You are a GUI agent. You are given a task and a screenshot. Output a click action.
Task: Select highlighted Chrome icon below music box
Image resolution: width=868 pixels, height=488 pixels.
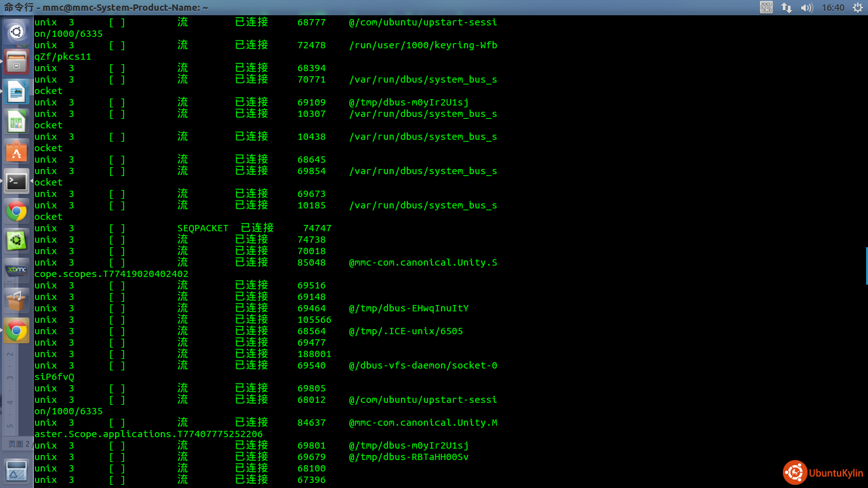pos(17,330)
